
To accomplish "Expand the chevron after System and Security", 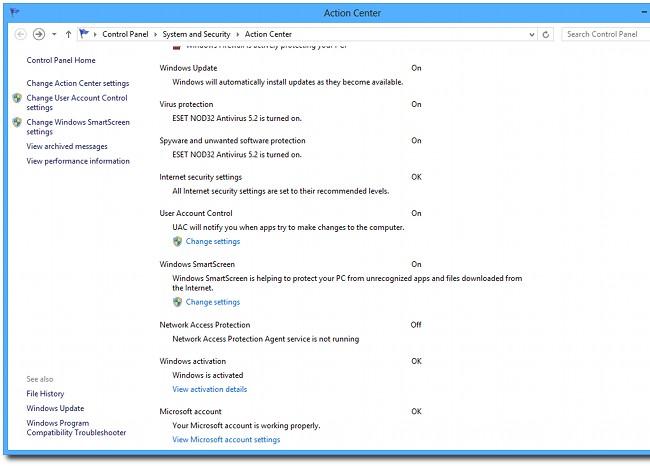I will click(238, 35).
